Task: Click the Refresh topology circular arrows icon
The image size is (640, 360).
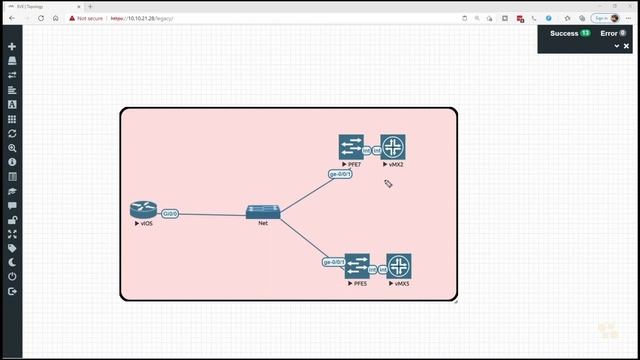Action: [x=12, y=133]
